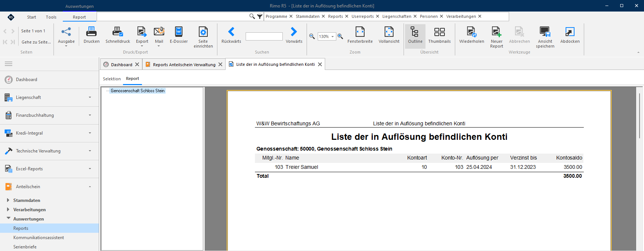Select Reports in sidebar list

(49, 228)
